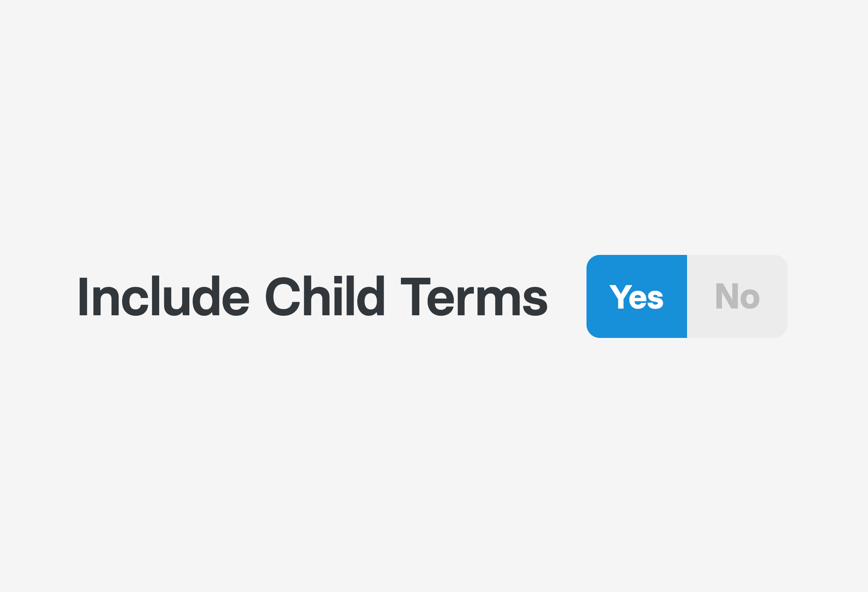Click the Include Child Terms label
868x592 pixels.
[313, 296]
